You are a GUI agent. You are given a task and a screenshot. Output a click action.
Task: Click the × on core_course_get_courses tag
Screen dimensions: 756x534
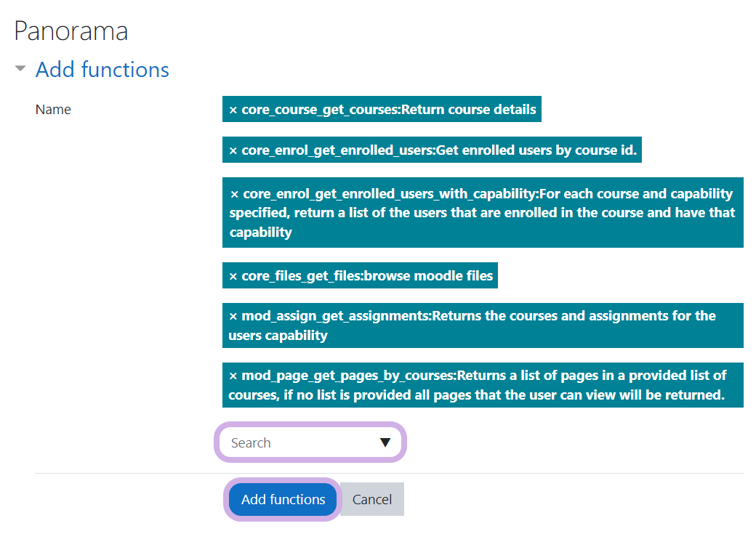point(233,110)
